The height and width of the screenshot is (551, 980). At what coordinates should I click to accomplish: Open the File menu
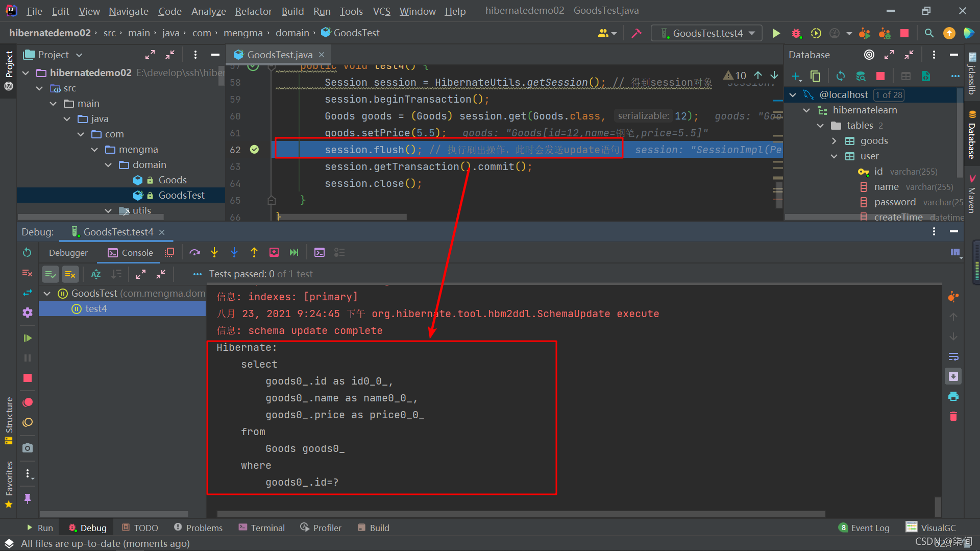[34, 11]
